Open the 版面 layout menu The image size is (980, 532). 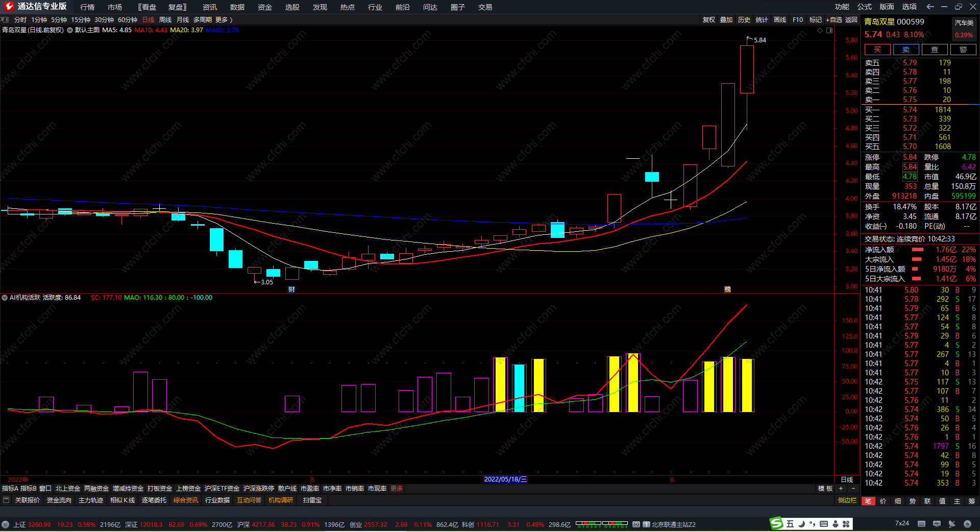tap(887, 7)
